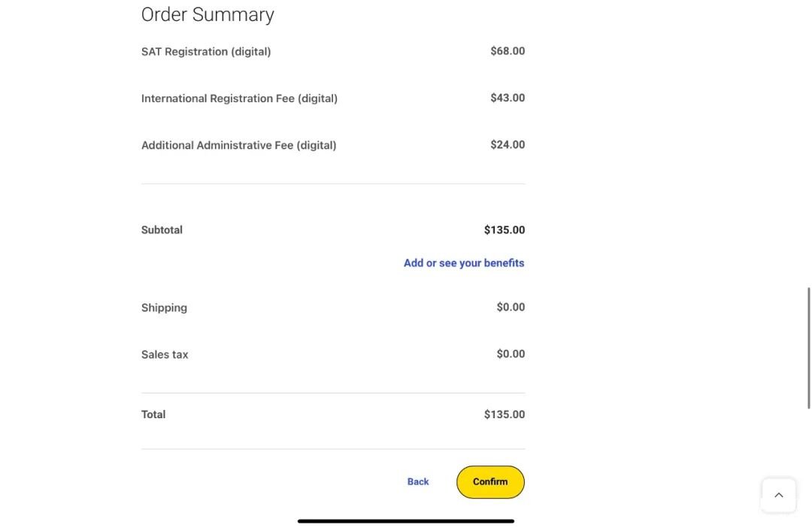This screenshot has height=528, width=812.
Task: Click the vertical page scrollbar thumb
Action: coord(808,347)
